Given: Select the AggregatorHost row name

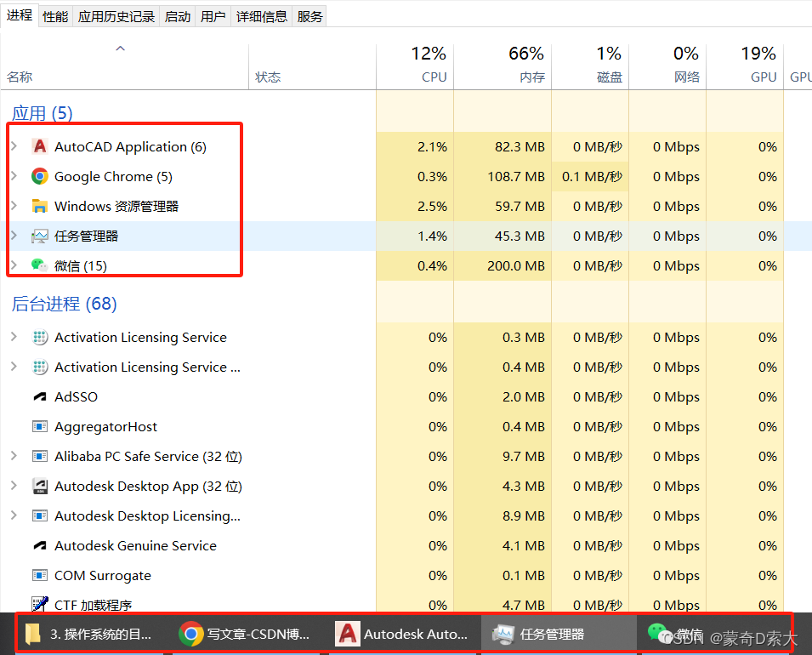Looking at the screenshot, I should click(x=105, y=427).
